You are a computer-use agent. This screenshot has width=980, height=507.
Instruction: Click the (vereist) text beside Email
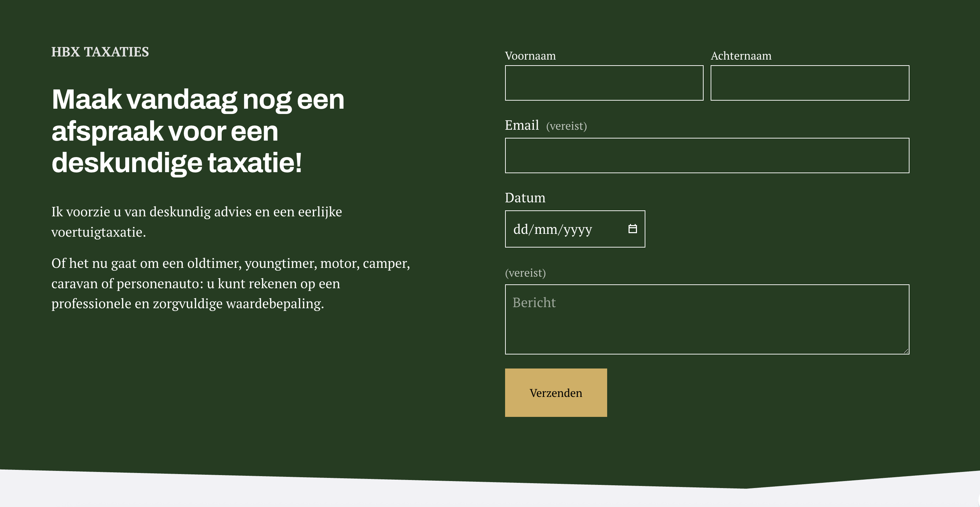click(x=566, y=126)
